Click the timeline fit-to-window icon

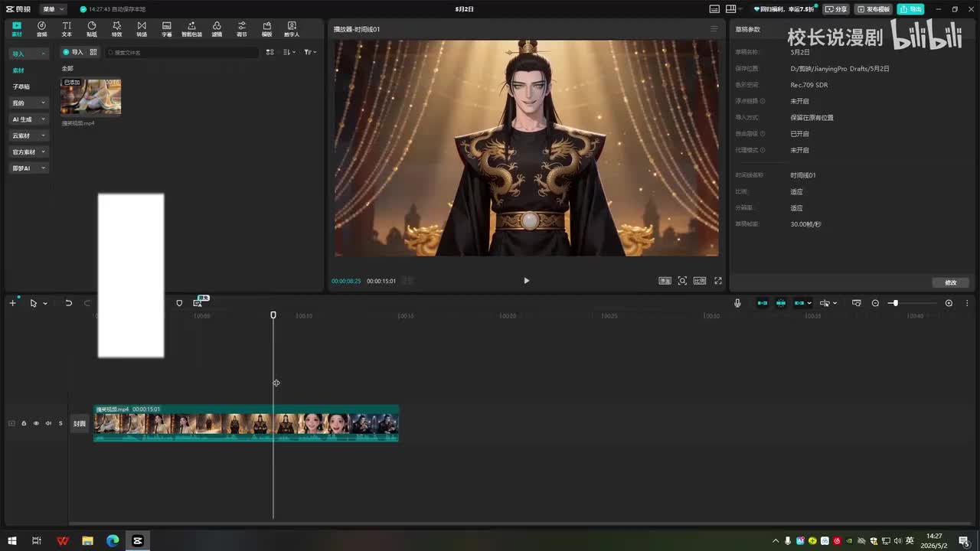pos(857,303)
